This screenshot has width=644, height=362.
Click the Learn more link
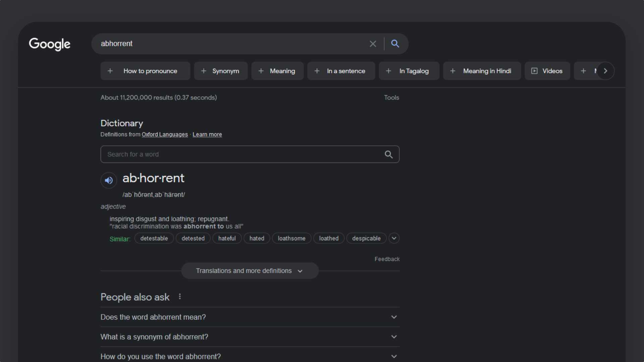[x=207, y=134]
